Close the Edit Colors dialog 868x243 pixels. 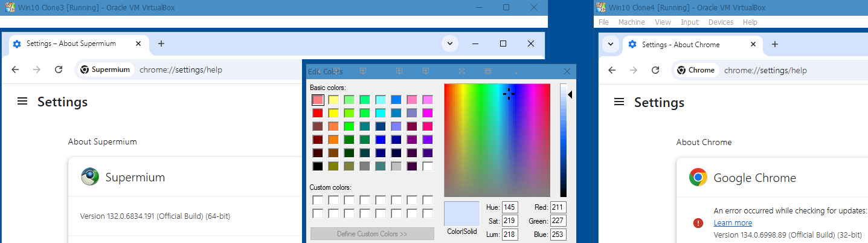(x=567, y=71)
